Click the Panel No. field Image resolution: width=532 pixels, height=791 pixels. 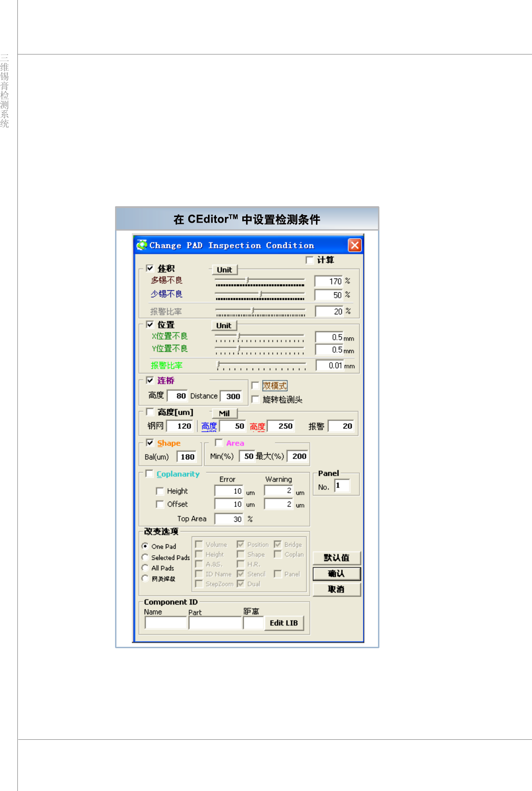tap(342, 486)
